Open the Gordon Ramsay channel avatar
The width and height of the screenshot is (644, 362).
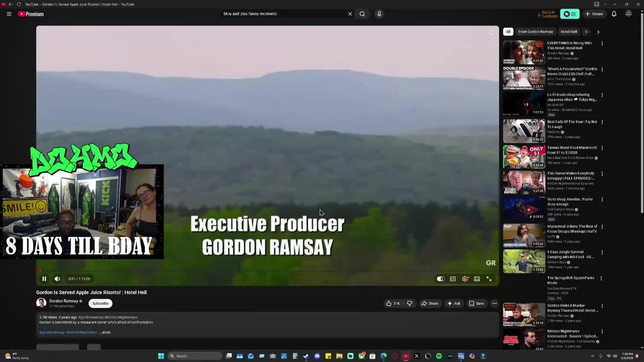click(41, 303)
